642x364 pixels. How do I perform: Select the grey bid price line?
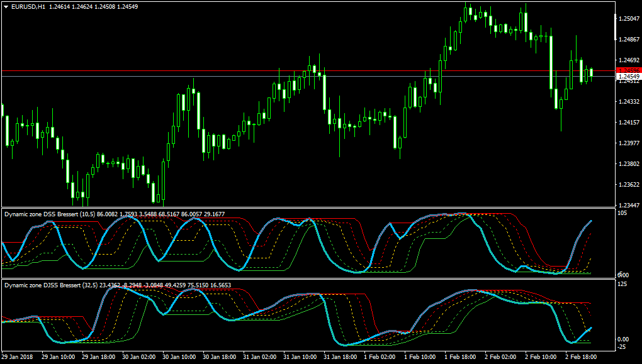coord(308,77)
